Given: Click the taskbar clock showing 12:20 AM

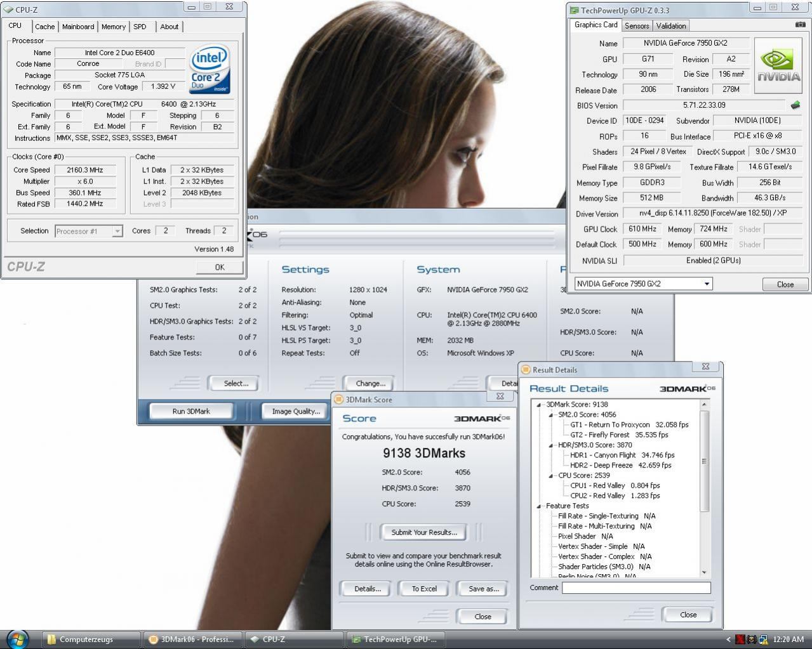Looking at the screenshot, I should (789, 639).
